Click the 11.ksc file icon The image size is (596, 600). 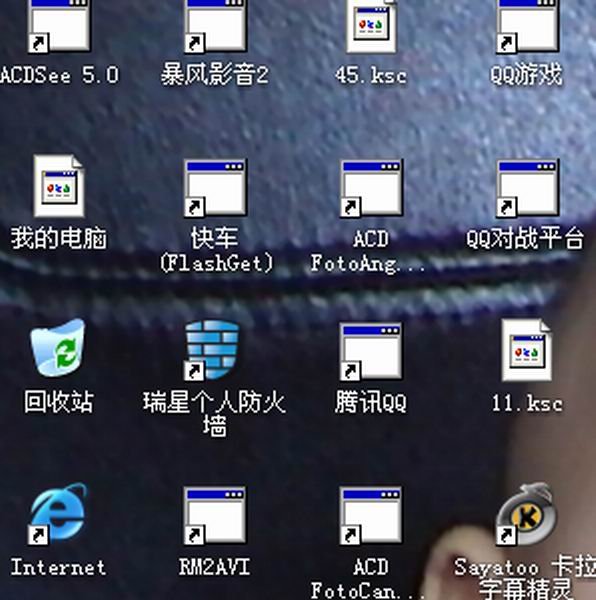click(527, 350)
